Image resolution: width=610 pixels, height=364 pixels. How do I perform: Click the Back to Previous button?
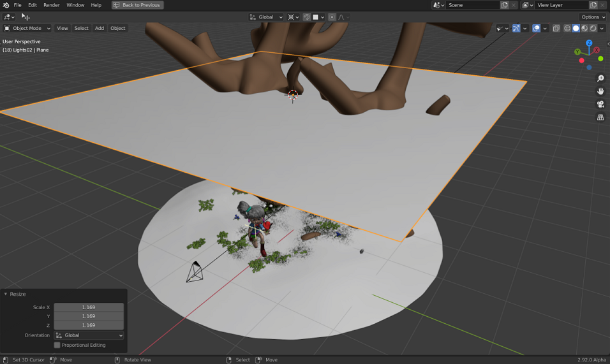[x=137, y=5]
